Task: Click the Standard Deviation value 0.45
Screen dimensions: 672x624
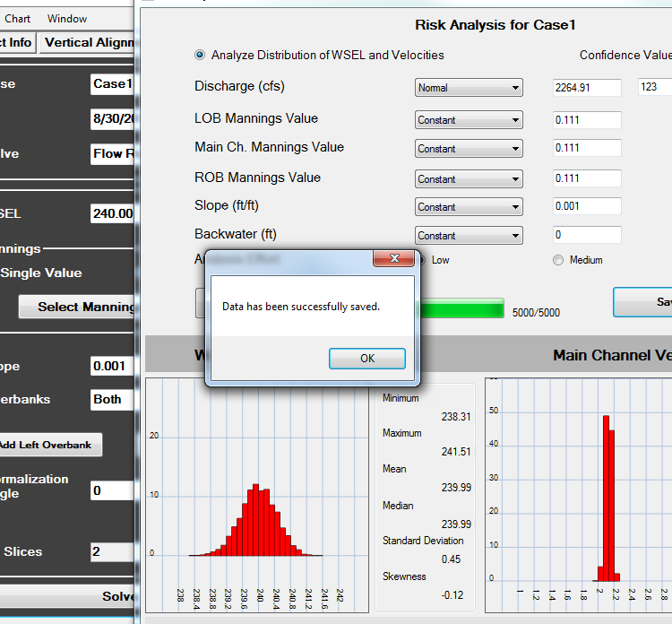Action: coord(451,559)
